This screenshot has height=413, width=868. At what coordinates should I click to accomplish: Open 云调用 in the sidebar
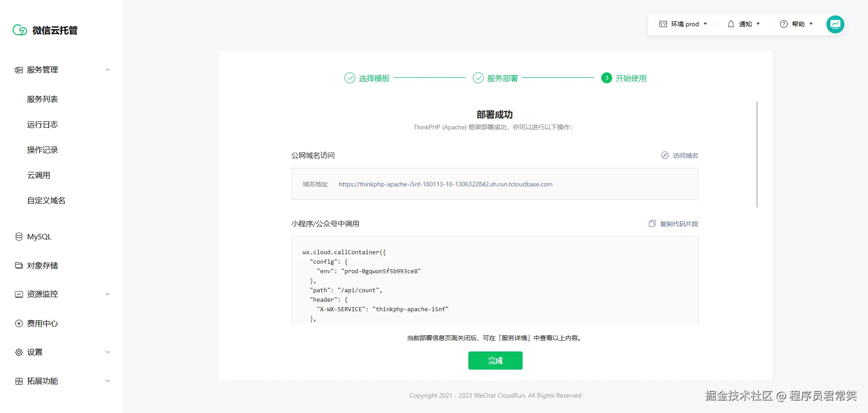pyautogui.click(x=39, y=175)
